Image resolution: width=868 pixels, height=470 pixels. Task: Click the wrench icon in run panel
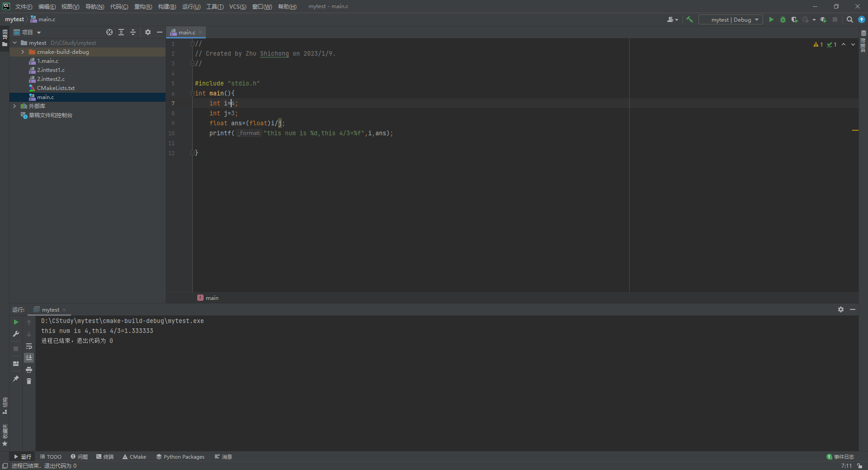(x=16, y=334)
